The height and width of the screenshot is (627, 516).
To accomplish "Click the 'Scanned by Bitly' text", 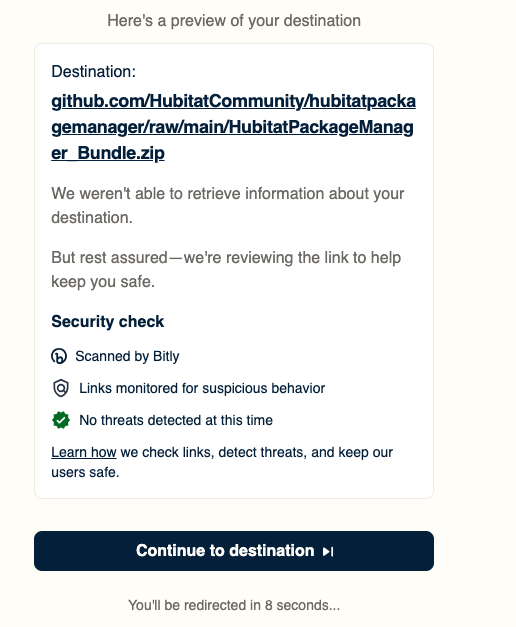I will (x=127, y=356).
